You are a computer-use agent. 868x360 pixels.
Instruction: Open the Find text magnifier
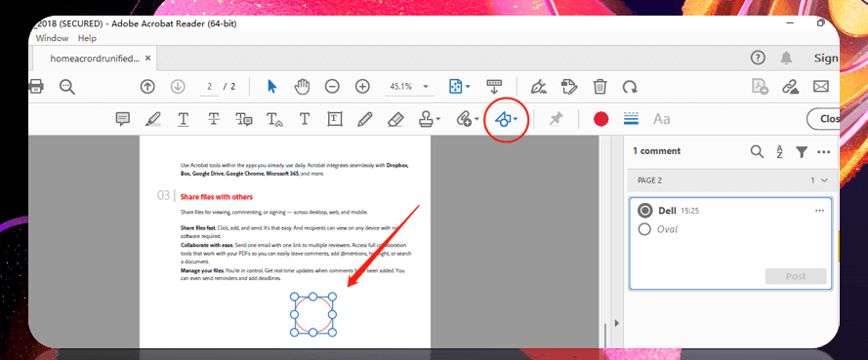click(67, 87)
